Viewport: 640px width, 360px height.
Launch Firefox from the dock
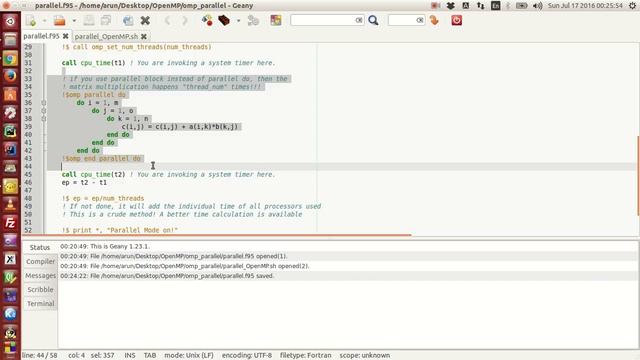click(x=10, y=76)
